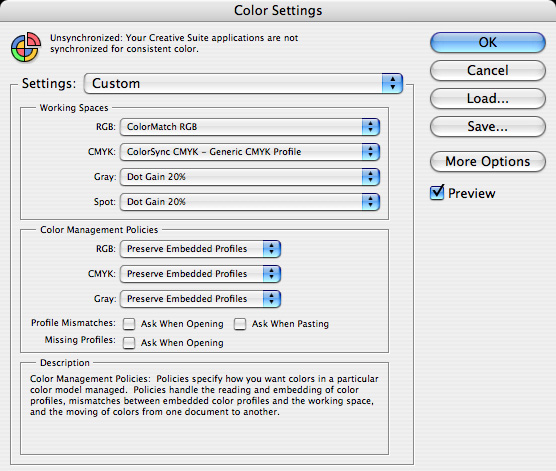Show More Options
Screen dimensions: 556x471
coord(488,162)
